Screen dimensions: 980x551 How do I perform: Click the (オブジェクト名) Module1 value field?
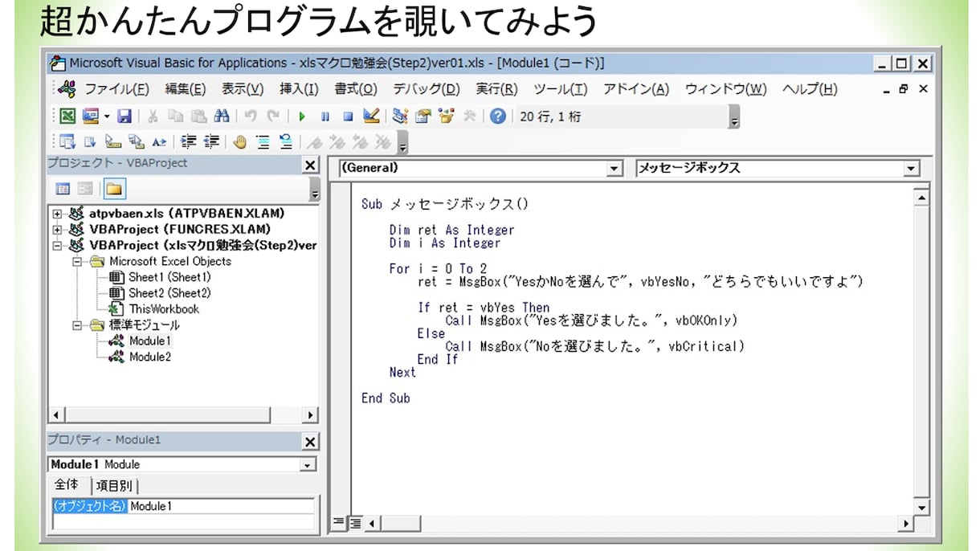click(x=221, y=506)
